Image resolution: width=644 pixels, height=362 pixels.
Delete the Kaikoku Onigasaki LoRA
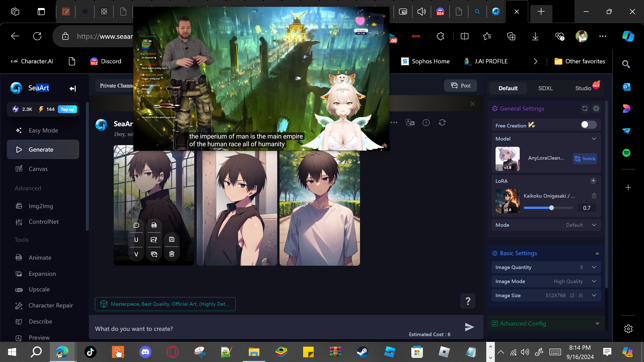(x=594, y=196)
